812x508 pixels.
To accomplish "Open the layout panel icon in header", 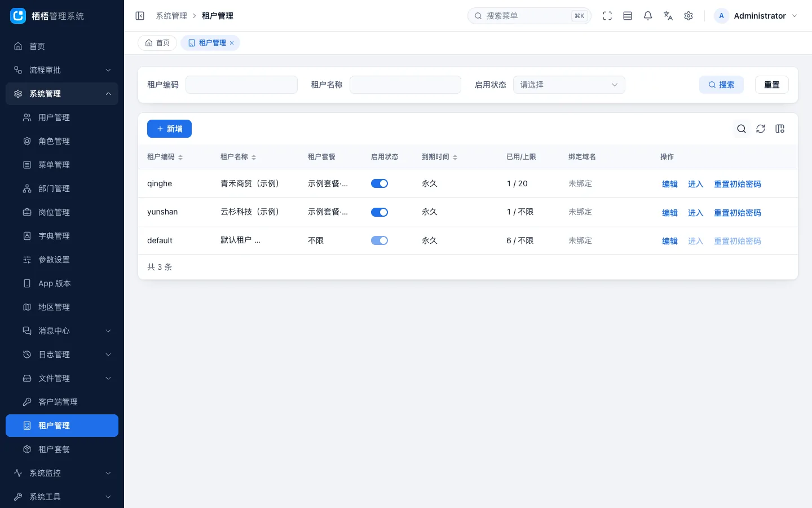I will click(628, 16).
